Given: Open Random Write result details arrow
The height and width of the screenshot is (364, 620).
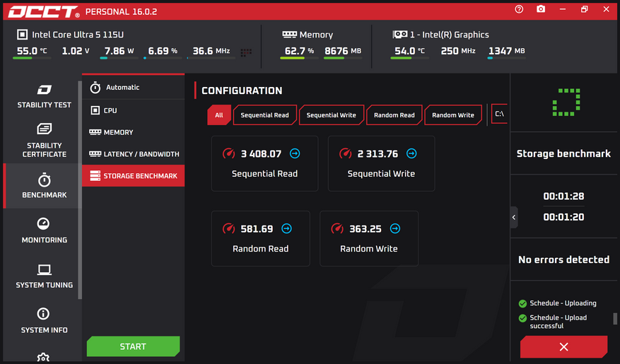Looking at the screenshot, I should 394,228.
